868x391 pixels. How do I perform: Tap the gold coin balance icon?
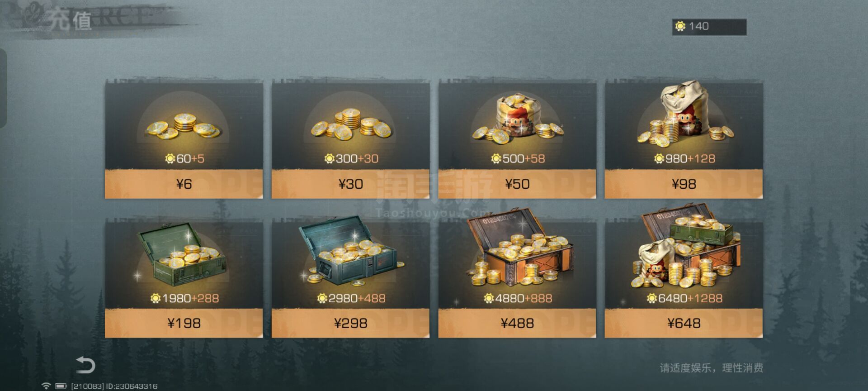click(680, 26)
